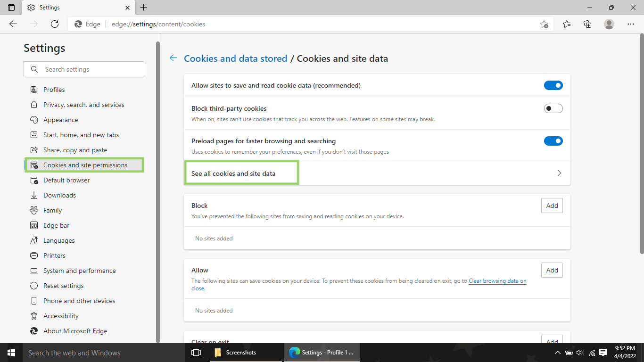Click Search the web and Windows box
644x362 pixels.
pos(104,353)
